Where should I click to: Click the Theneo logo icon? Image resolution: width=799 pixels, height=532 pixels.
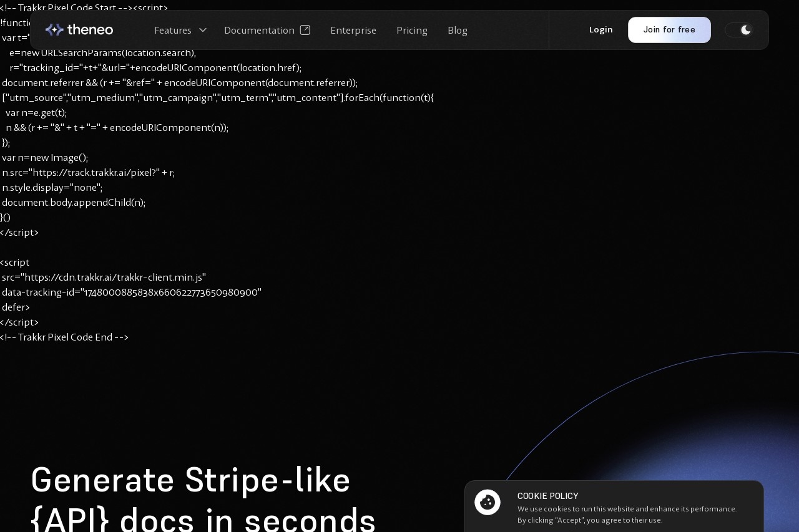(x=55, y=30)
